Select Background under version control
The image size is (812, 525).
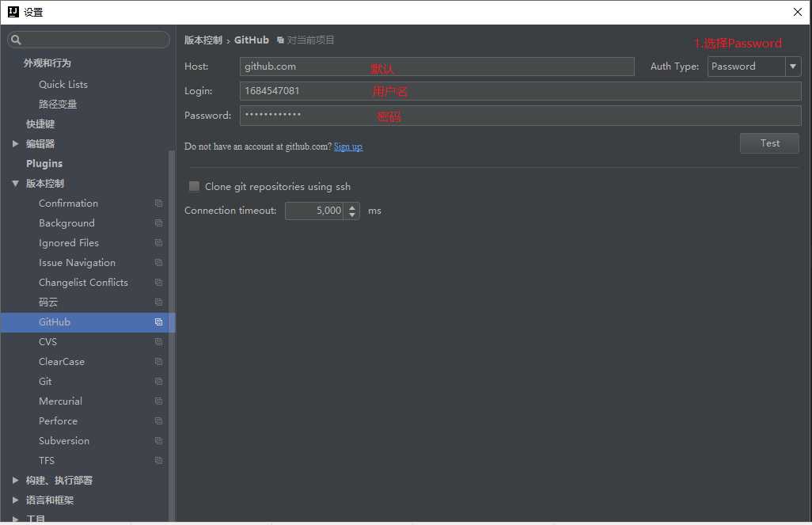coord(66,223)
